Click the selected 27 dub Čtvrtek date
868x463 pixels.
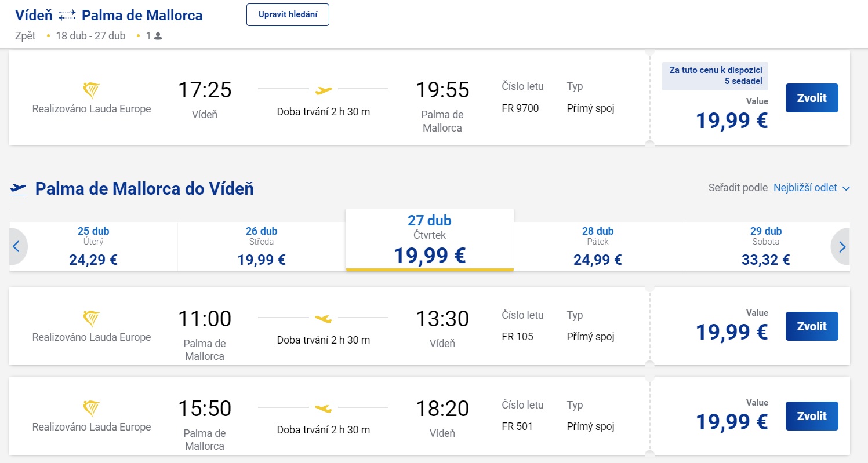coord(430,240)
